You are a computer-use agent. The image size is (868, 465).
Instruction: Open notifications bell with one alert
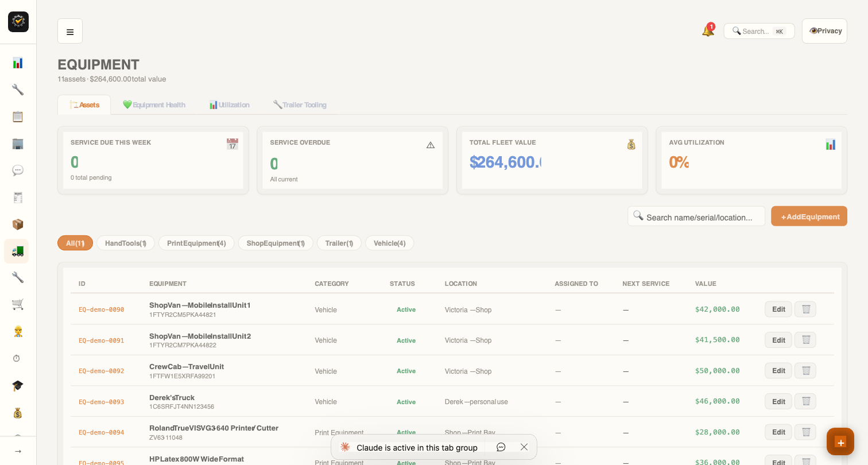tap(708, 30)
